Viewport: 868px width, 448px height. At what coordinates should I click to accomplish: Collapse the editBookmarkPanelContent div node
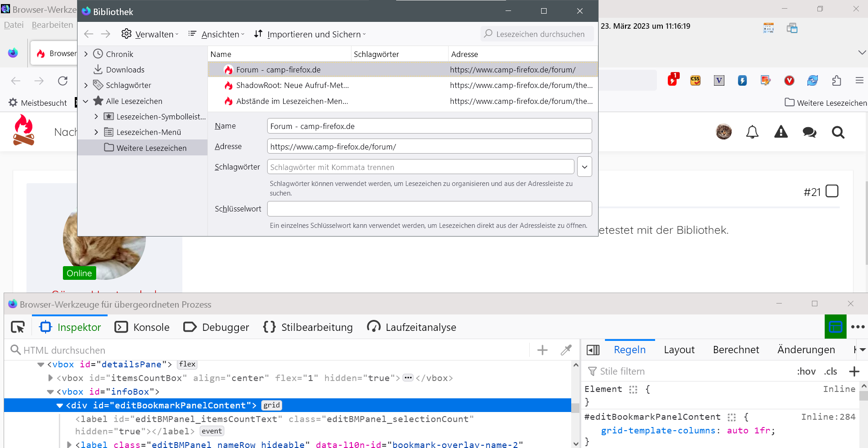(60, 406)
